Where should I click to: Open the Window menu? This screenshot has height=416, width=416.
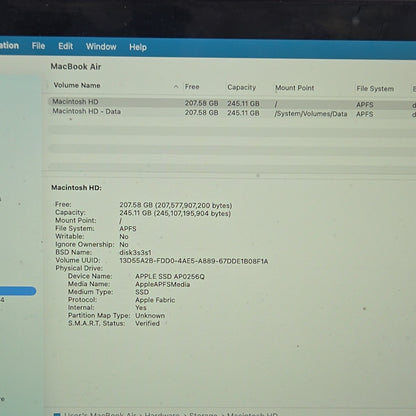(x=101, y=46)
